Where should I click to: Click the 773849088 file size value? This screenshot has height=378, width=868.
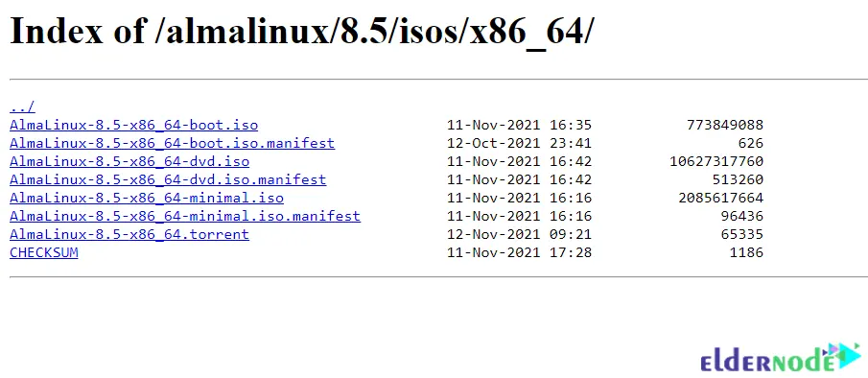click(x=725, y=125)
